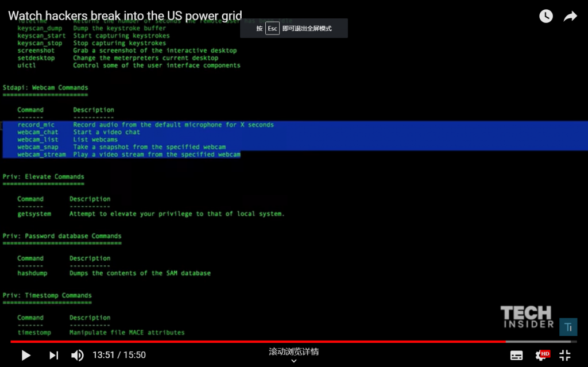Screen dimensions: 588x367
Task: Click the 'keyscan_start' command text
Action: coord(41,36)
